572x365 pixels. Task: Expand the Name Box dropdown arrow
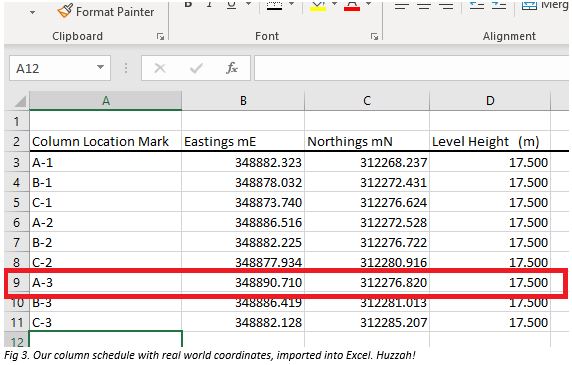point(100,67)
